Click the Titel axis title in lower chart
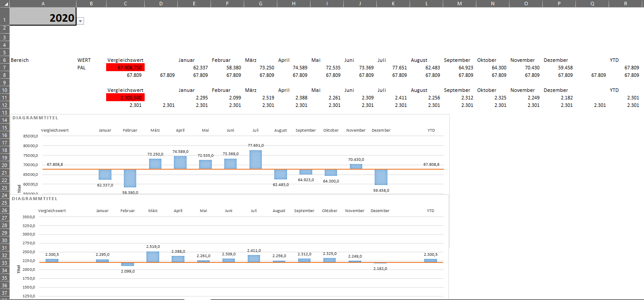This screenshot has width=644, height=300. click(x=19, y=269)
